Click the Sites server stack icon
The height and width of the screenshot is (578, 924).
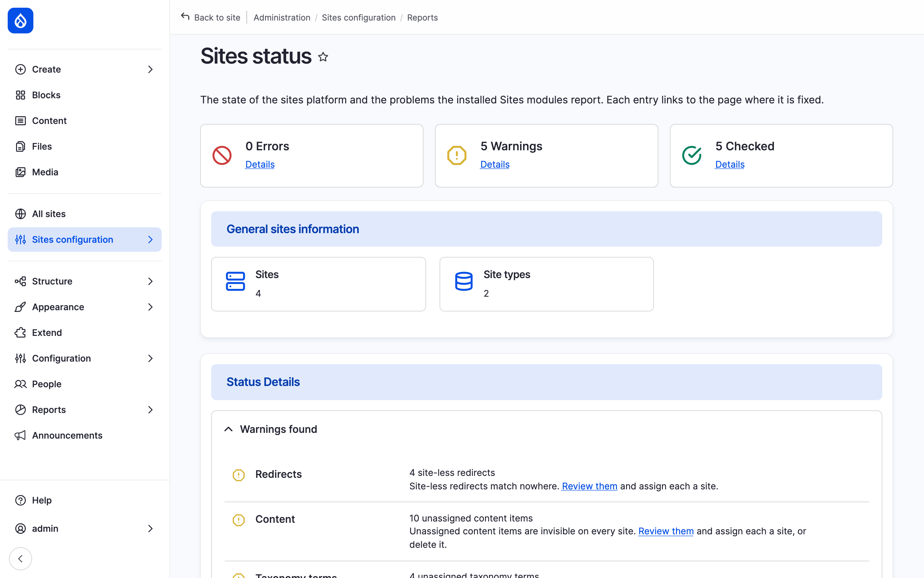click(235, 281)
